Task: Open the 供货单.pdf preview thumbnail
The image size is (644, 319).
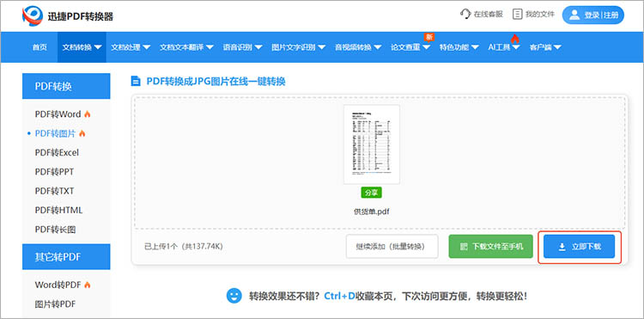Action: [372, 144]
